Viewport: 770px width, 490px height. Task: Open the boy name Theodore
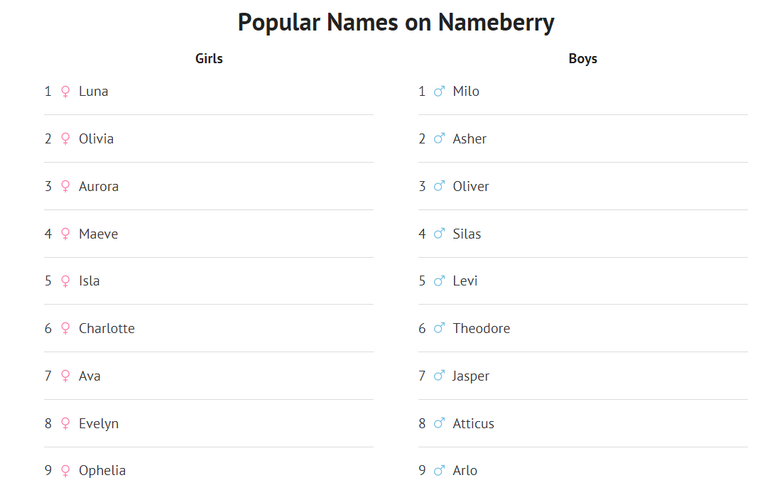[x=481, y=329]
